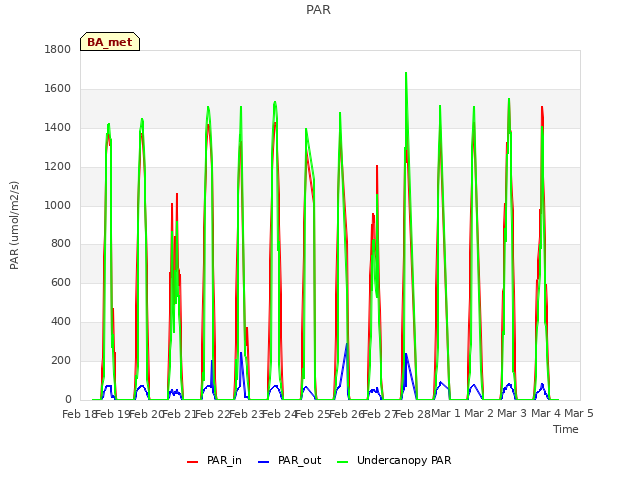Select the 1400 y-axis tick label
The image size is (640, 480).
[x=58, y=128]
